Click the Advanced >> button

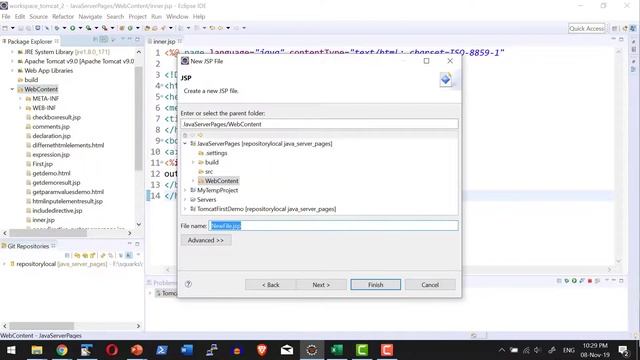click(206, 240)
